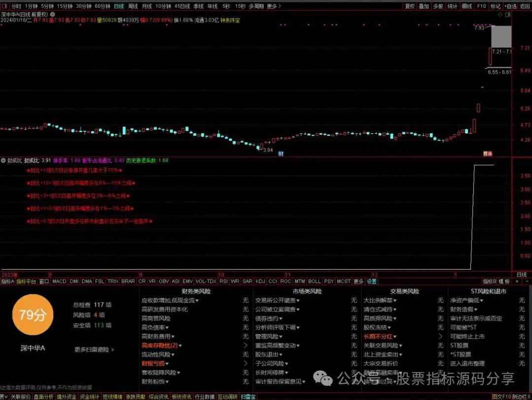Click the orange 79分 score circle
Screen dimensions: 532x400
click(x=33, y=315)
